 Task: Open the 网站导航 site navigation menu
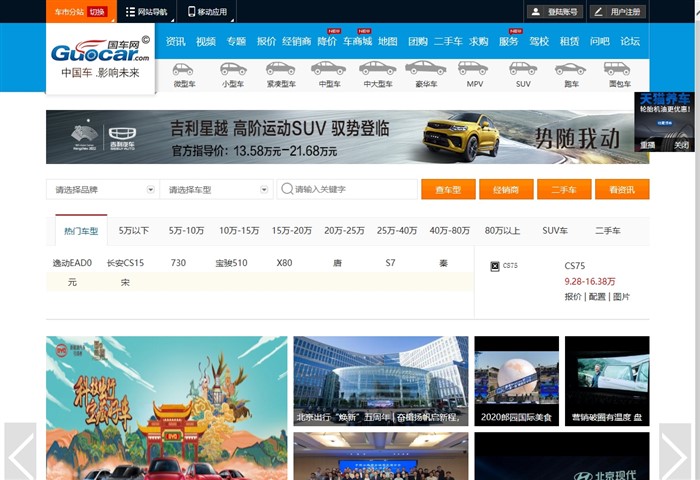point(146,12)
